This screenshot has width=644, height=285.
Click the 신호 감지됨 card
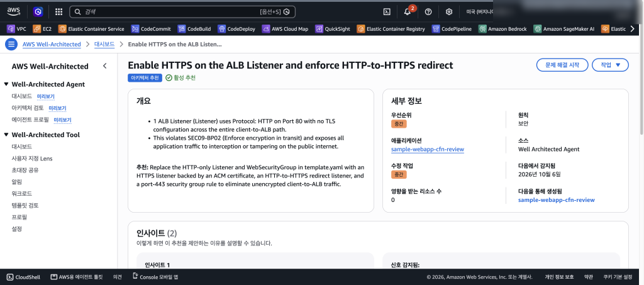(x=501, y=261)
